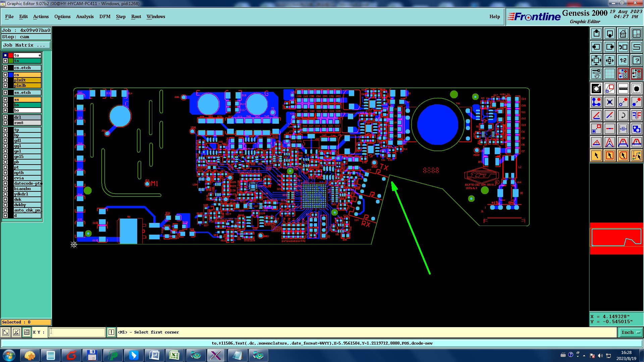Open the Analysis menu
Viewport: 644px width, 362px height.
click(85, 16)
